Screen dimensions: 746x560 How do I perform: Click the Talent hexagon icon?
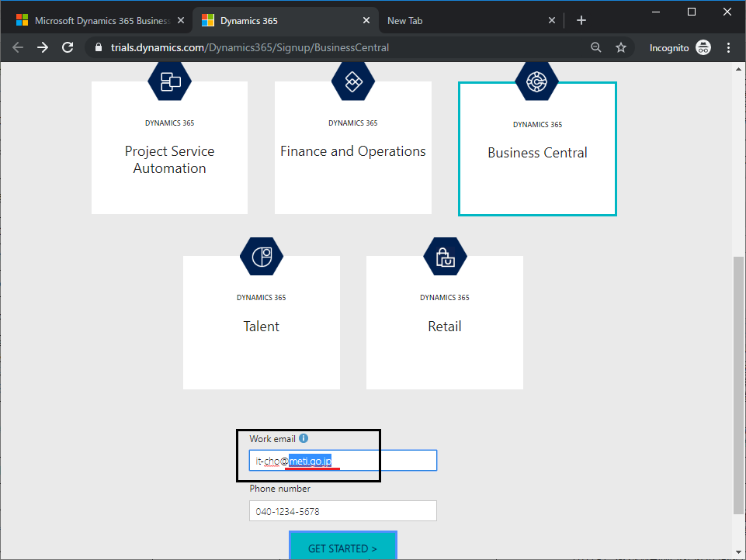click(262, 256)
